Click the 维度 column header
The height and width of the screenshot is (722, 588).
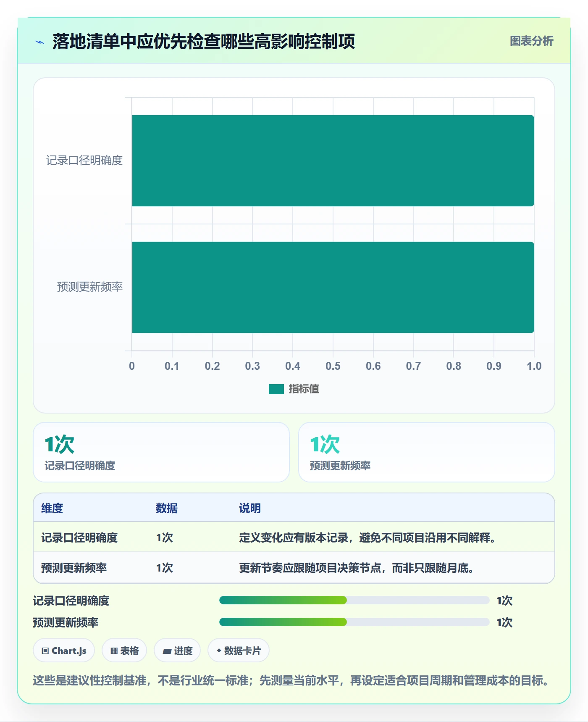point(52,508)
